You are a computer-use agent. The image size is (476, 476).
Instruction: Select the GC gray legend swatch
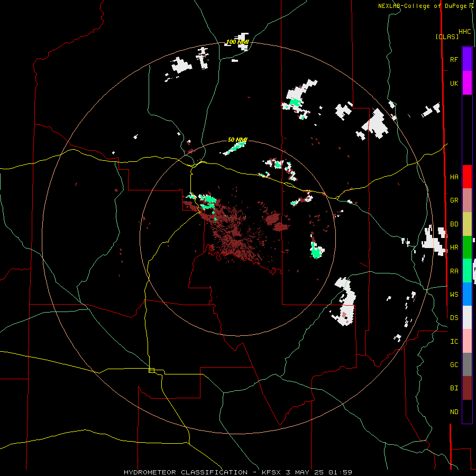coord(467,364)
